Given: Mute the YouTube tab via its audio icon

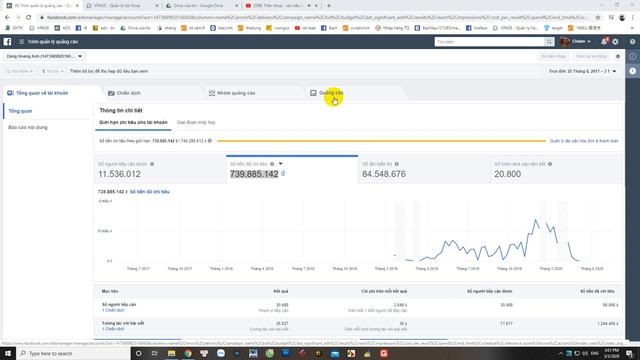Looking at the screenshot, I should coord(309,6).
